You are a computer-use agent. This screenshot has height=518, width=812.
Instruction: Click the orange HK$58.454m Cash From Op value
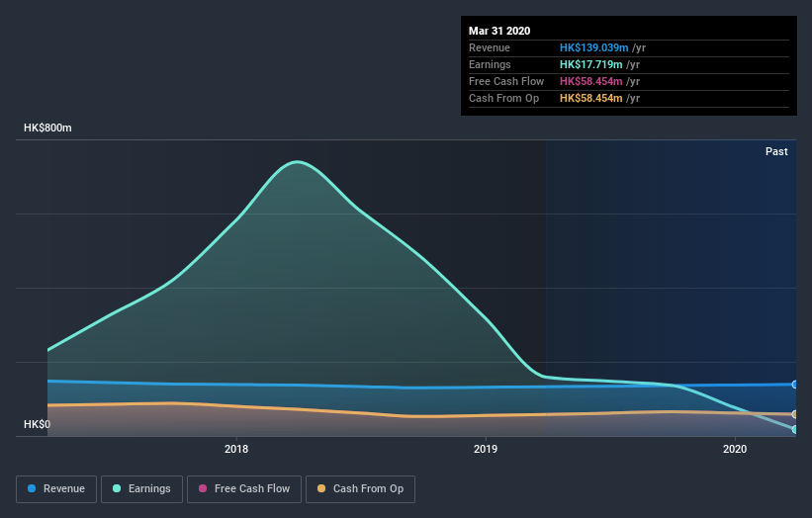590,98
